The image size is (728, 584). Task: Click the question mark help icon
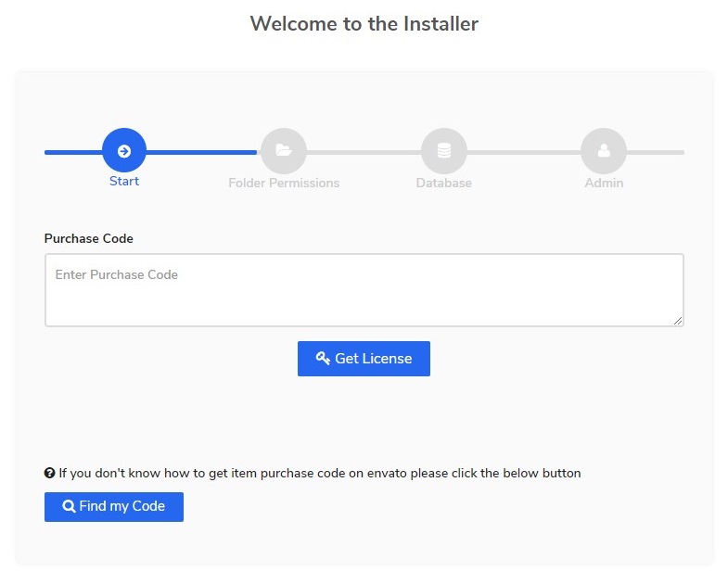pyautogui.click(x=50, y=473)
